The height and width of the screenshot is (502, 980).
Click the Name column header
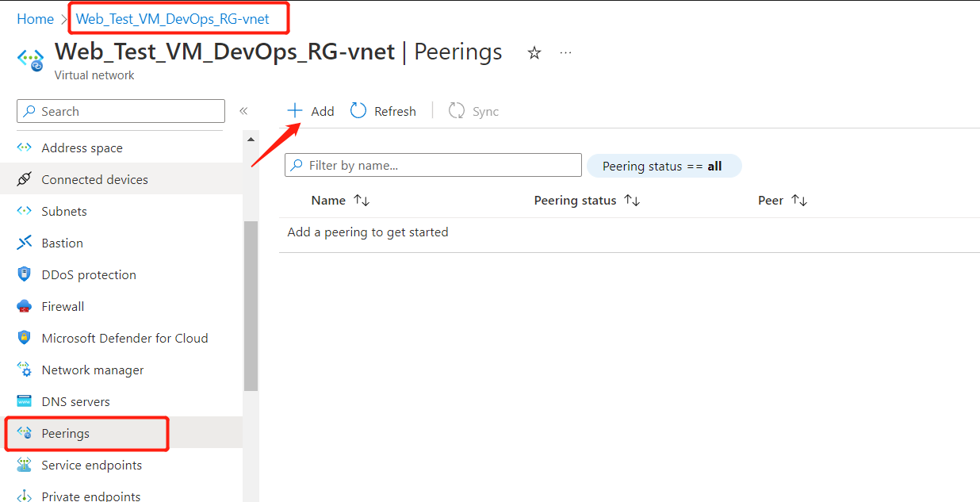(328, 201)
